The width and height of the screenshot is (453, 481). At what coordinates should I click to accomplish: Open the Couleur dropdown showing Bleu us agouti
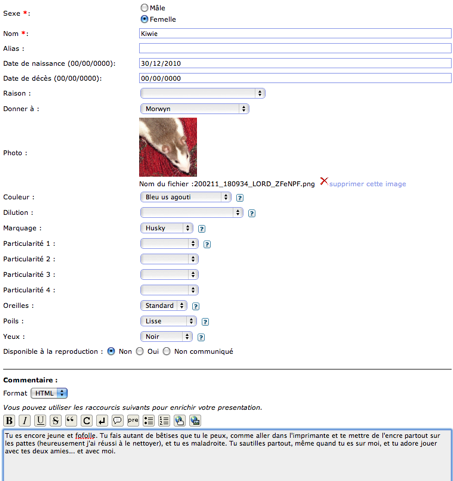[186, 197]
